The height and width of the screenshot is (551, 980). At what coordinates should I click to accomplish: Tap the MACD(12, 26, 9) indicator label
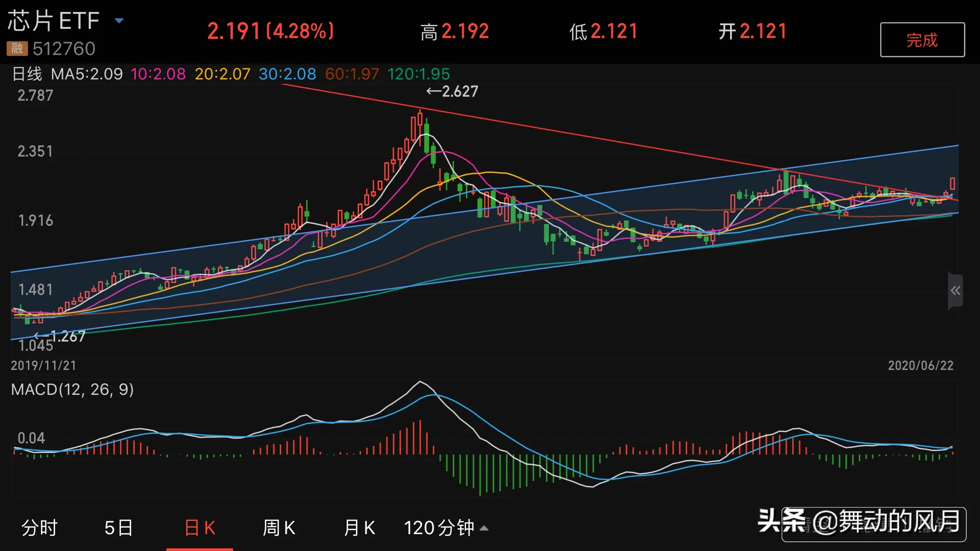(72, 389)
